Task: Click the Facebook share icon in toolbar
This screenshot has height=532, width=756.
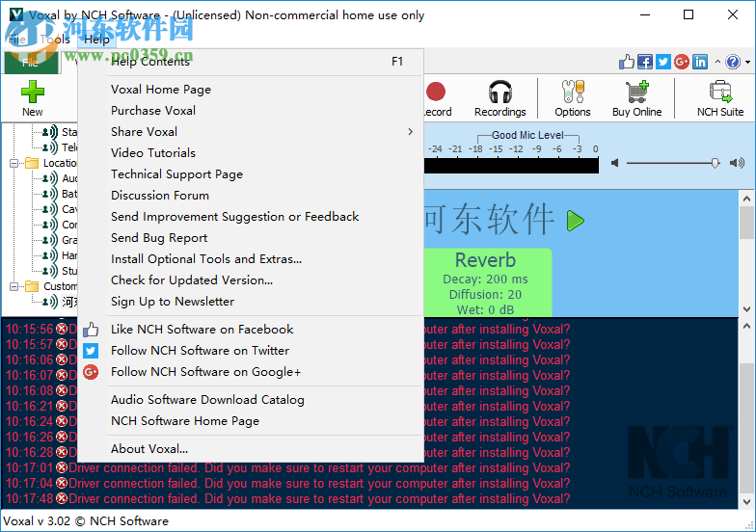Action: (644, 62)
